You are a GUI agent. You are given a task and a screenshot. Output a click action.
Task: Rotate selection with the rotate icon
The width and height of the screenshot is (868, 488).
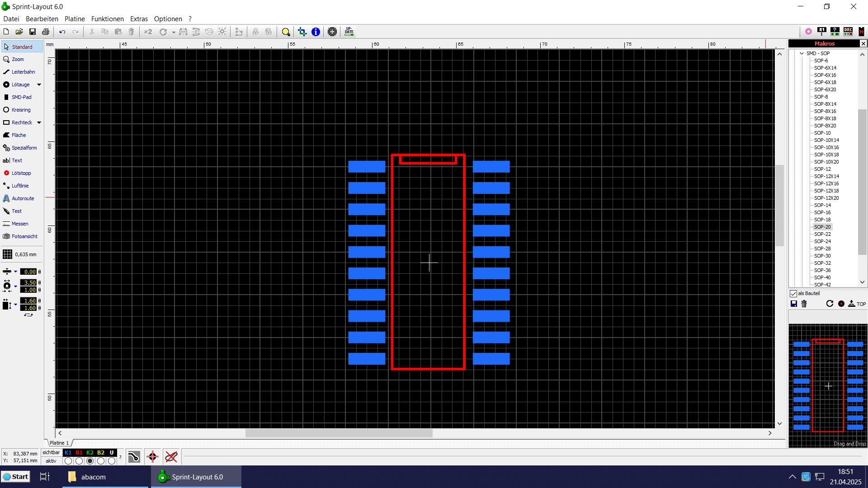coord(163,32)
